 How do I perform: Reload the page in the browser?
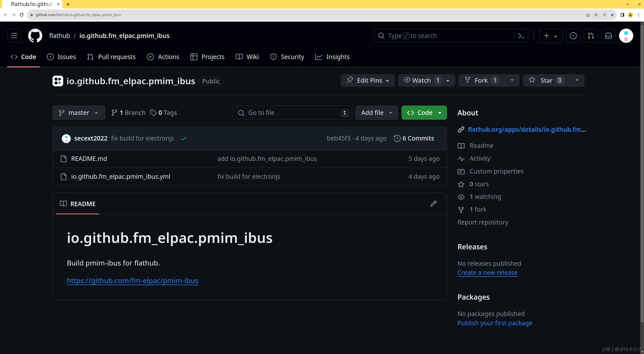pyautogui.click(x=22, y=15)
